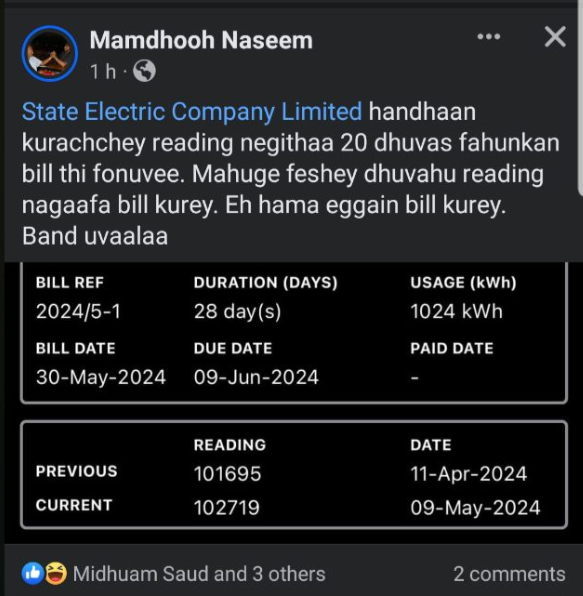Open the 2 comments link
The height and width of the screenshot is (596, 583).
(509, 574)
